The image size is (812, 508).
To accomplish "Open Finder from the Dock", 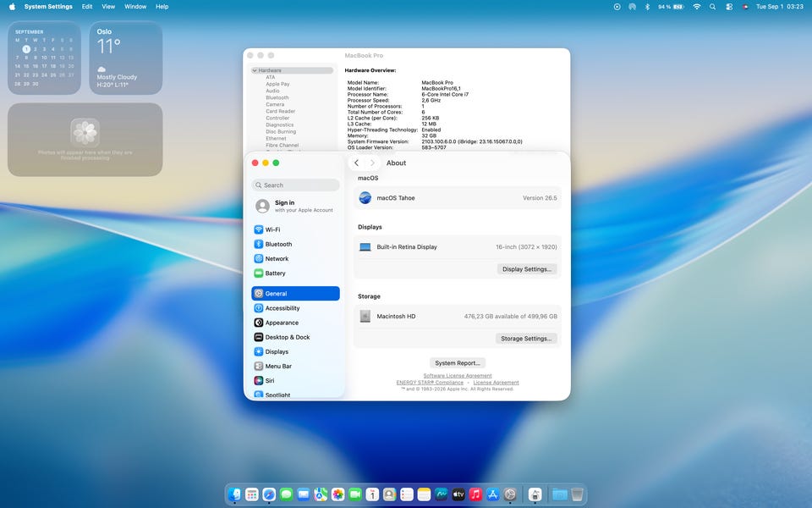I will 234,494.
